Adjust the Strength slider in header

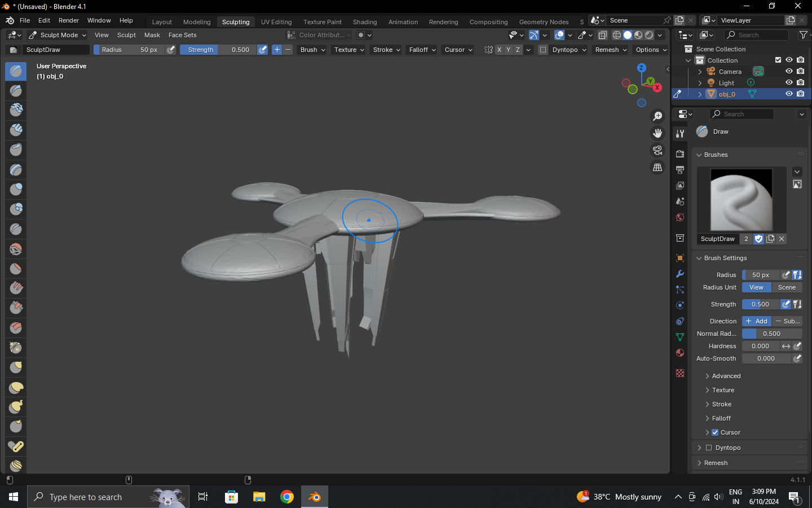(218, 50)
